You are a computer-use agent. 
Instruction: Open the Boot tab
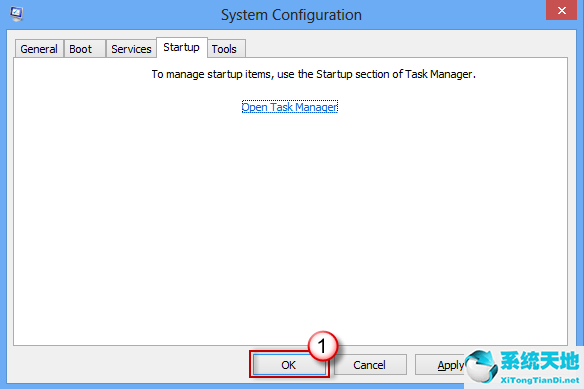[x=85, y=49]
